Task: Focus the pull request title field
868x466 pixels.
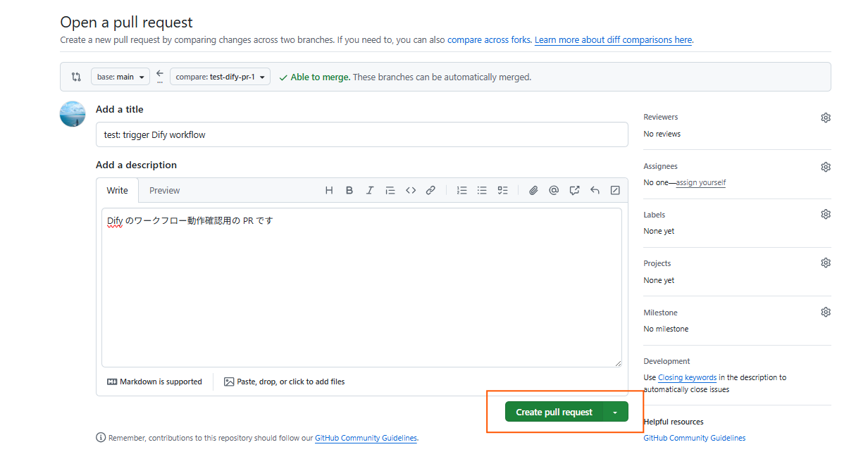Action: click(361, 134)
